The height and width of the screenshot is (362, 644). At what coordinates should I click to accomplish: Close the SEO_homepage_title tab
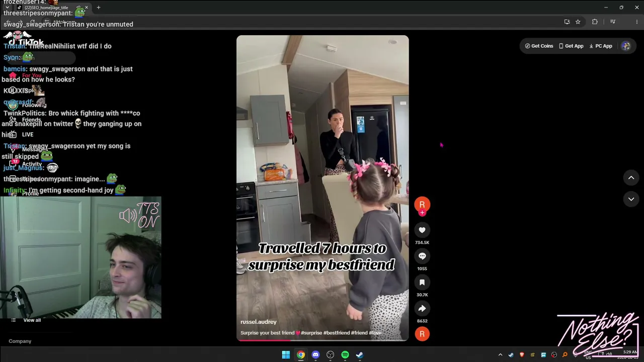click(87, 8)
